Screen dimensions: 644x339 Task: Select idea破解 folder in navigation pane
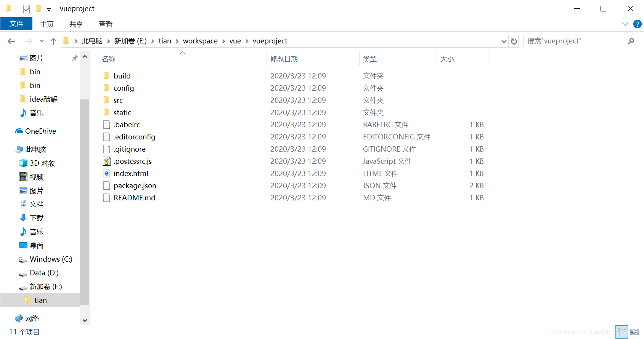click(44, 99)
